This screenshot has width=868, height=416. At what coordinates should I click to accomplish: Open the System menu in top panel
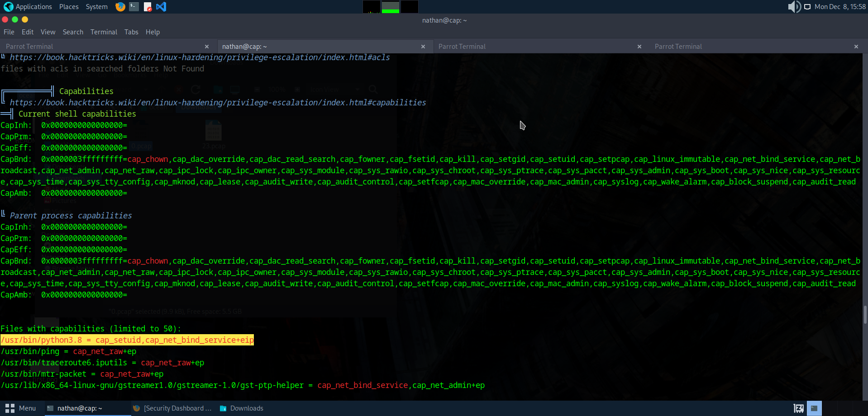click(x=96, y=7)
